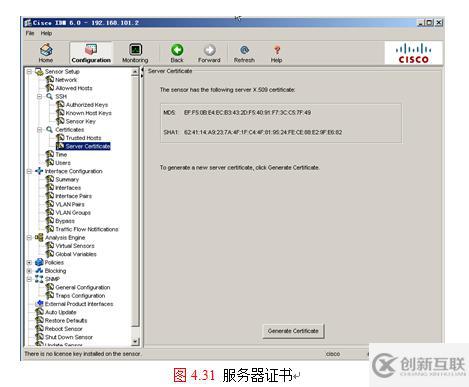Click the Blocking node icon
469x387 pixels.
coord(39,271)
